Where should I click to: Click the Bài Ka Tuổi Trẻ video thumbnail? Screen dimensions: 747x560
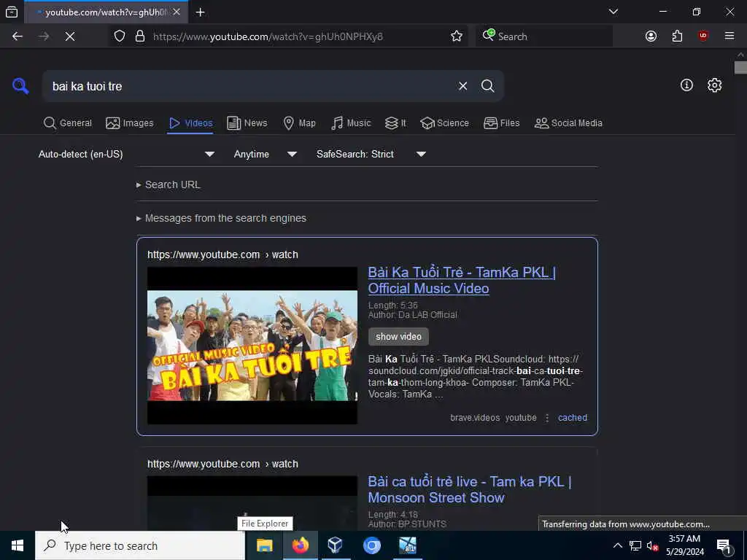[x=252, y=345]
